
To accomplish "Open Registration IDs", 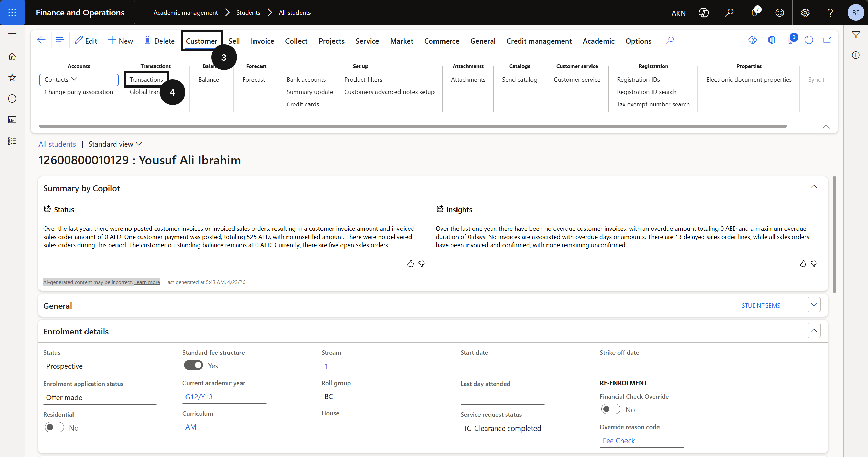I will point(638,80).
